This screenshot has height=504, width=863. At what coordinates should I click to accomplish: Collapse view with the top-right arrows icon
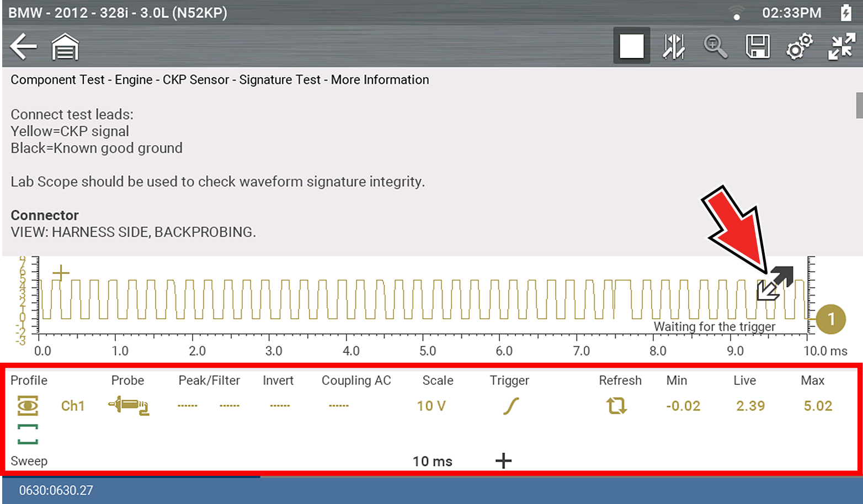841,46
